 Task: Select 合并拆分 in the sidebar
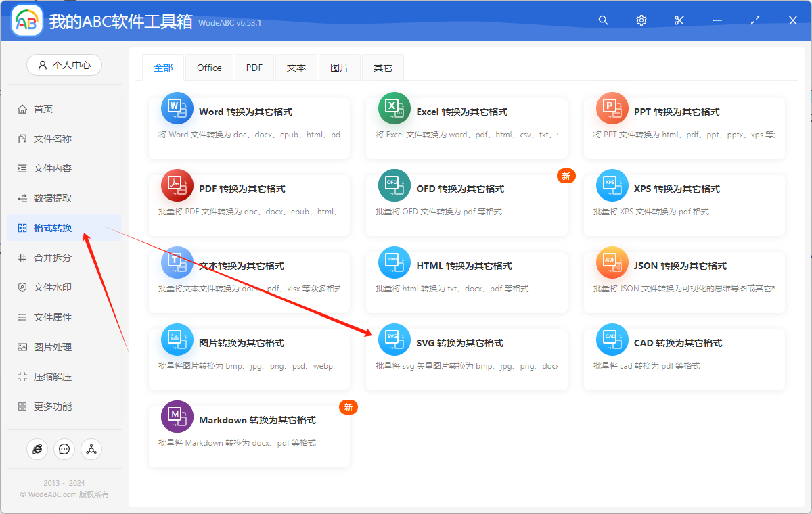[x=53, y=258]
